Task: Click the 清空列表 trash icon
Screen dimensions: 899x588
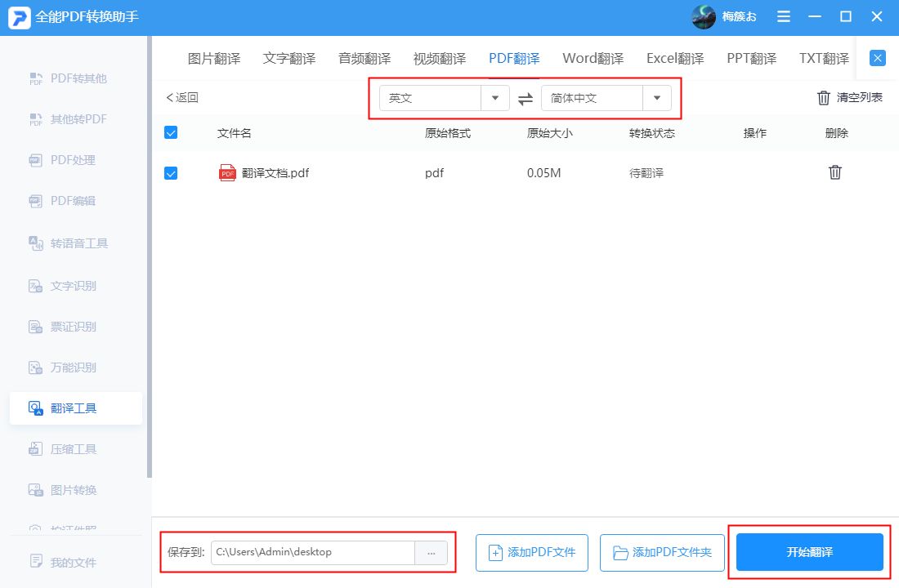Action: [x=823, y=98]
